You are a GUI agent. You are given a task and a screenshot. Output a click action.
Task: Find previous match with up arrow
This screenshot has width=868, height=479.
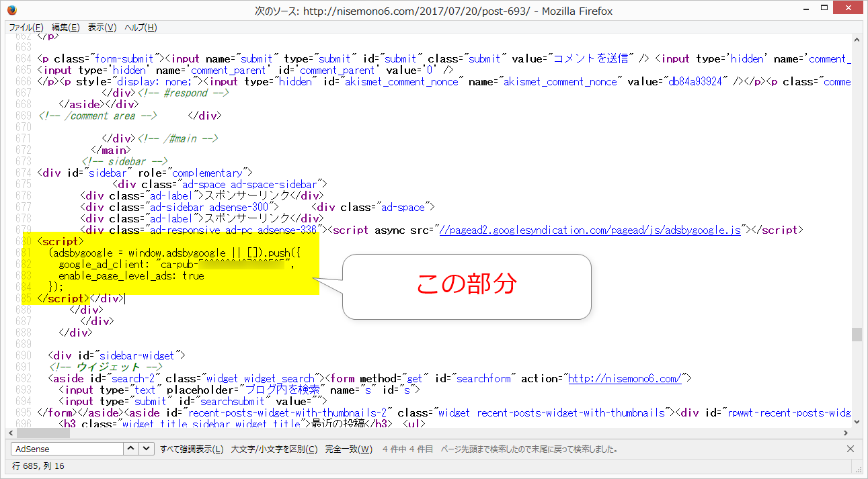click(x=131, y=449)
